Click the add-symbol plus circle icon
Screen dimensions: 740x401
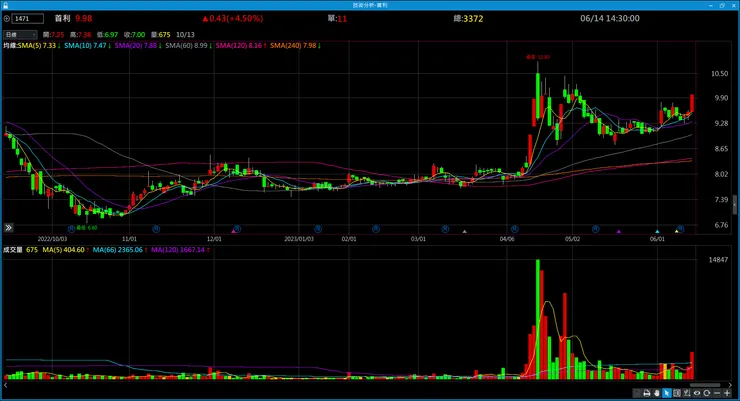click(x=7, y=19)
